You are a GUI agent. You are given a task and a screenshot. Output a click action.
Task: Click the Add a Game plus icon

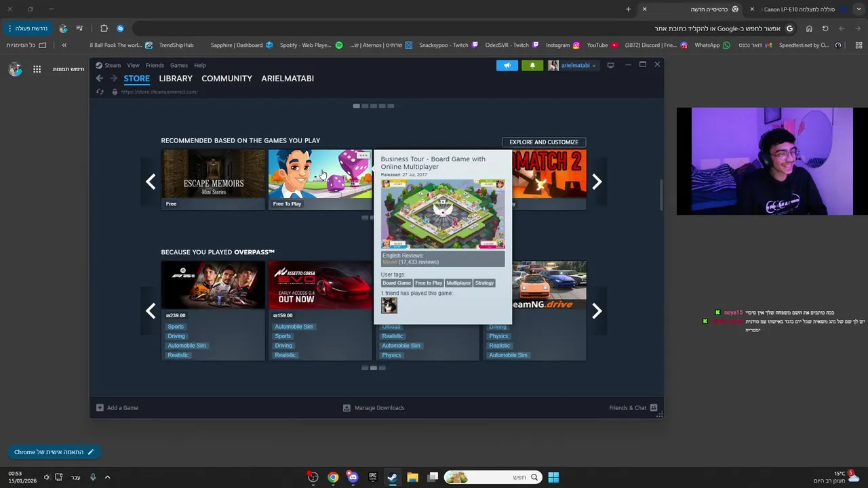[x=100, y=407]
